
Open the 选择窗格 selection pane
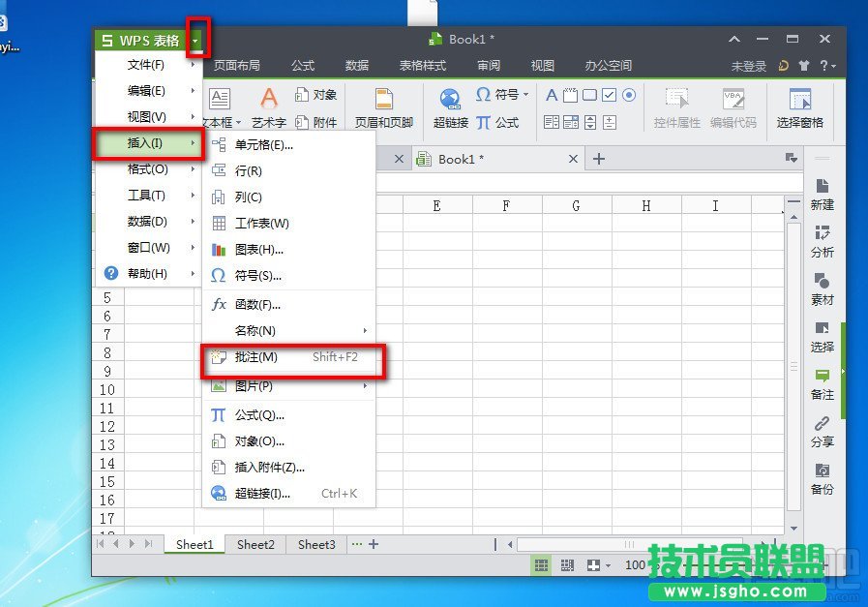[x=800, y=106]
